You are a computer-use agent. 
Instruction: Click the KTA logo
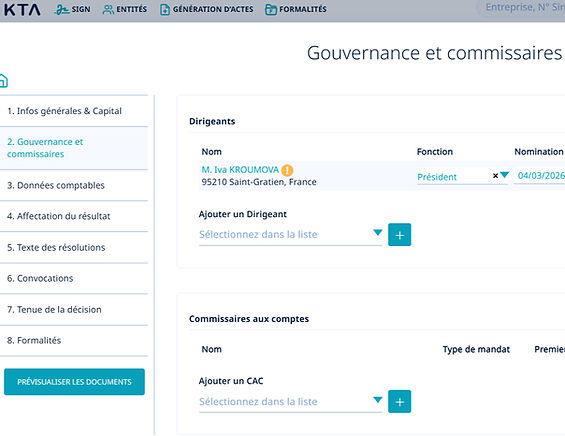[x=22, y=10]
